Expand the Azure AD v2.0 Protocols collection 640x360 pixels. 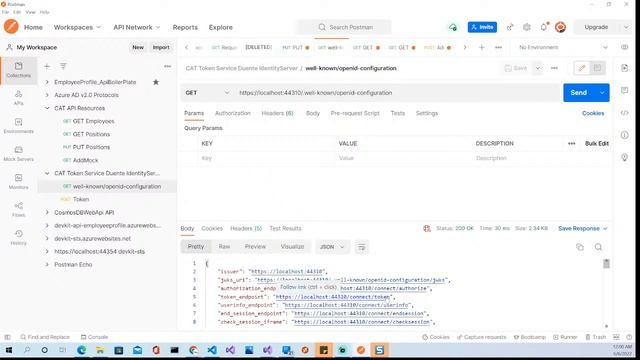pyautogui.click(x=47, y=95)
